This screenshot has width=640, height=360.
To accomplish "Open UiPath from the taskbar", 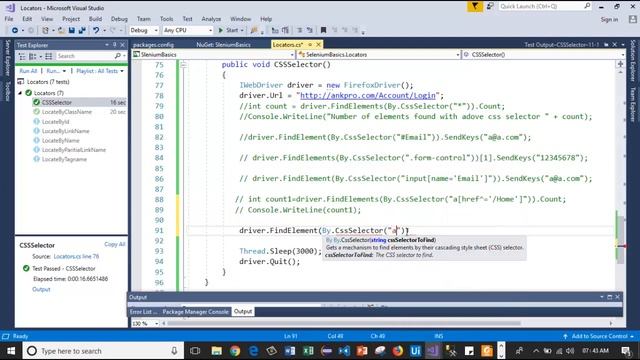I will pyautogui.click(x=416, y=351).
